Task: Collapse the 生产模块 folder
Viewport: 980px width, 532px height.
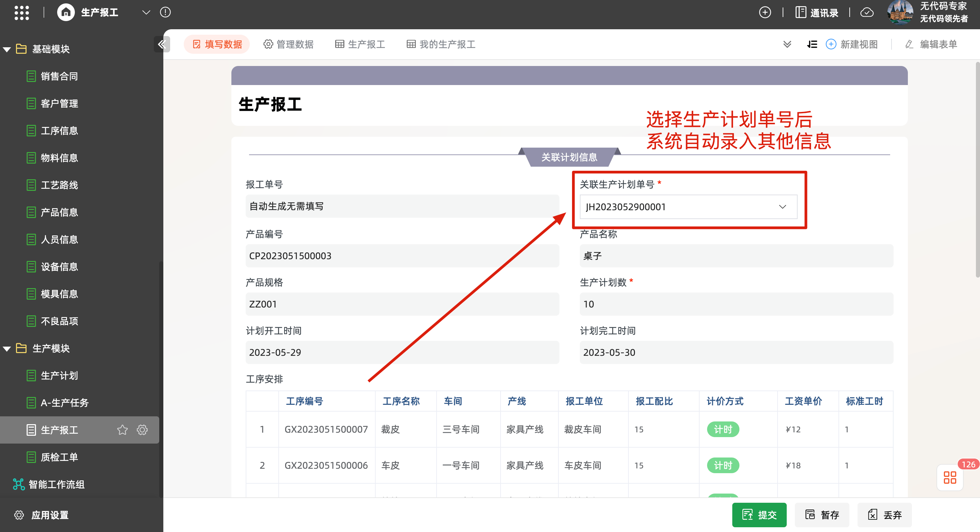Action: (7, 349)
